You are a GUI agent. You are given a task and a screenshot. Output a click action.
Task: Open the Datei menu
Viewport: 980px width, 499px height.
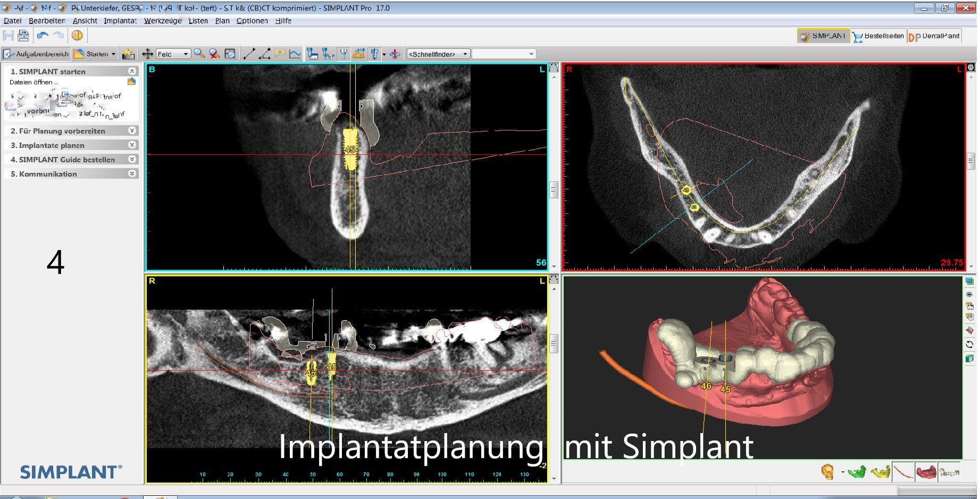click(x=12, y=21)
